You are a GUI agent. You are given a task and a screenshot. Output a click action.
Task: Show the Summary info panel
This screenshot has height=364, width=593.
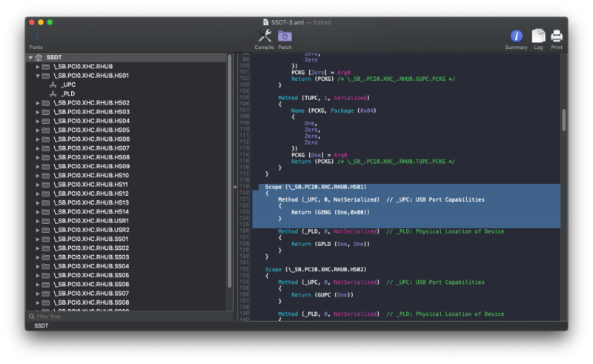[x=517, y=37]
